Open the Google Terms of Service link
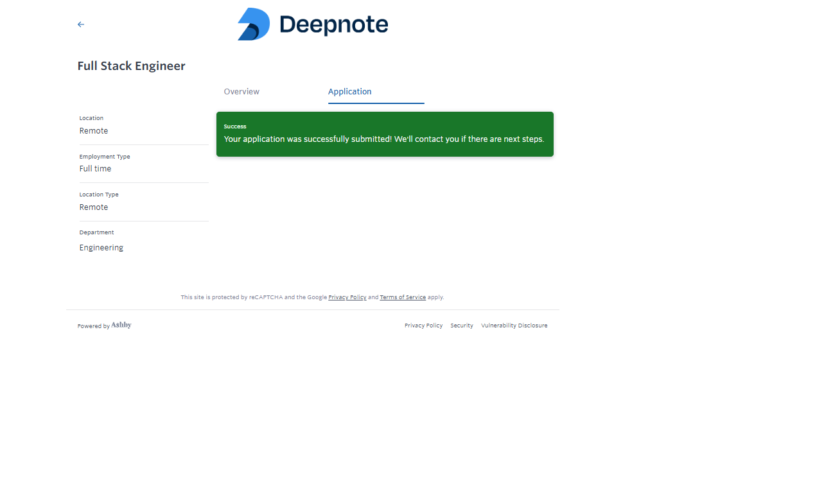The image size is (833, 504). click(x=403, y=297)
